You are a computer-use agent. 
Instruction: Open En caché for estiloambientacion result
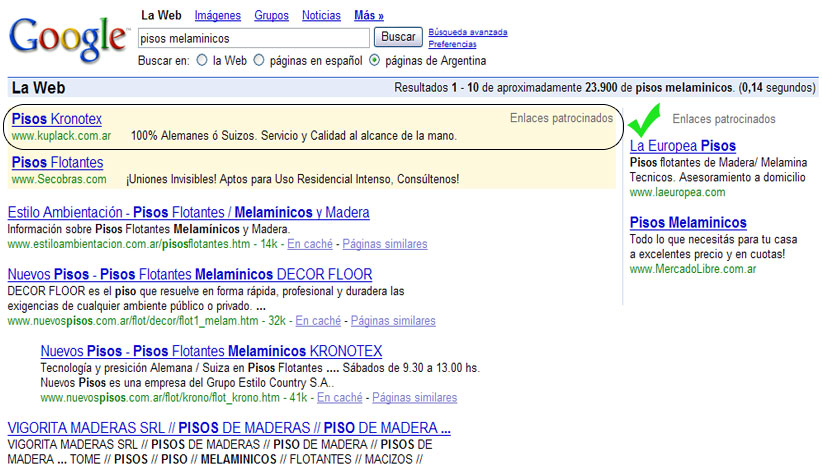[x=310, y=244]
